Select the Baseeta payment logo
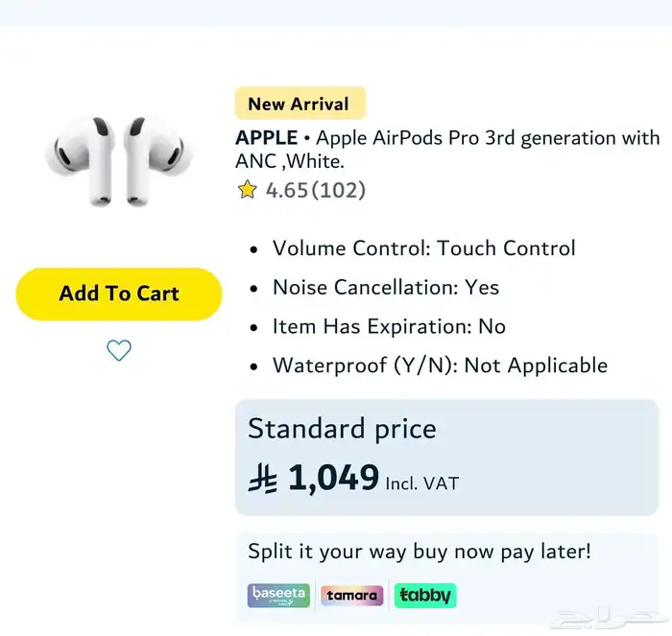The height and width of the screenshot is (636, 672). pos(277,596)
